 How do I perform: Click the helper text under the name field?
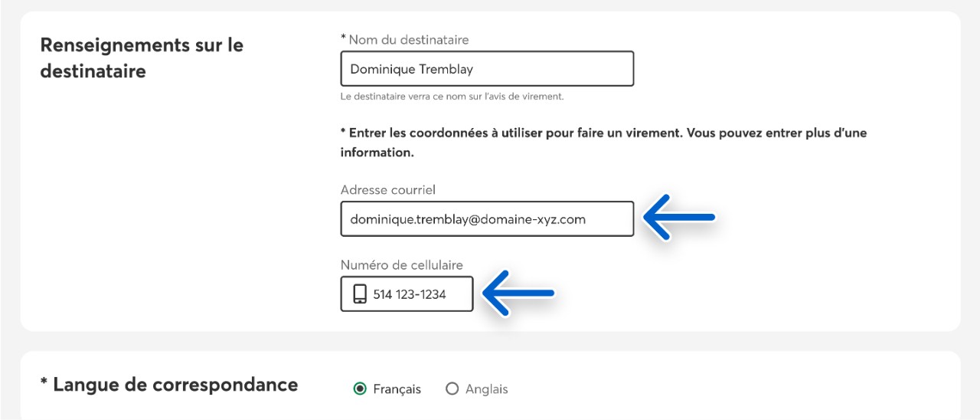click(452, 97)
